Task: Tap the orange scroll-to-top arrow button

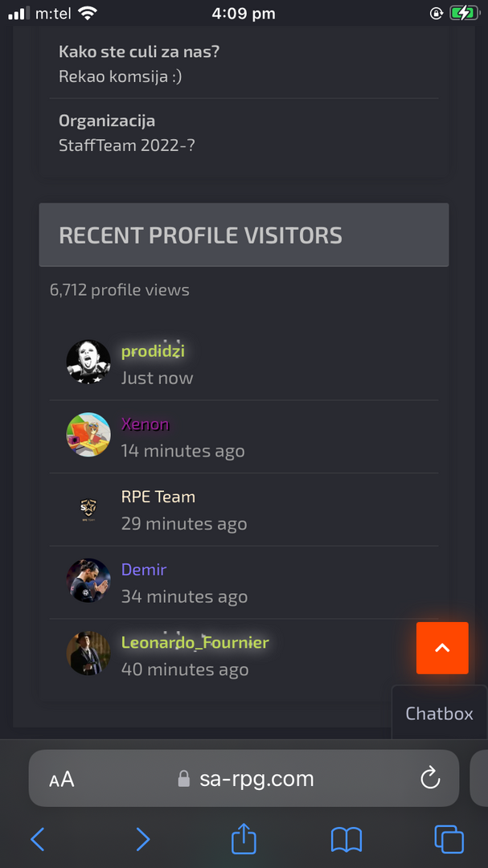Action: pyautogui.click(x=442, y=648)
